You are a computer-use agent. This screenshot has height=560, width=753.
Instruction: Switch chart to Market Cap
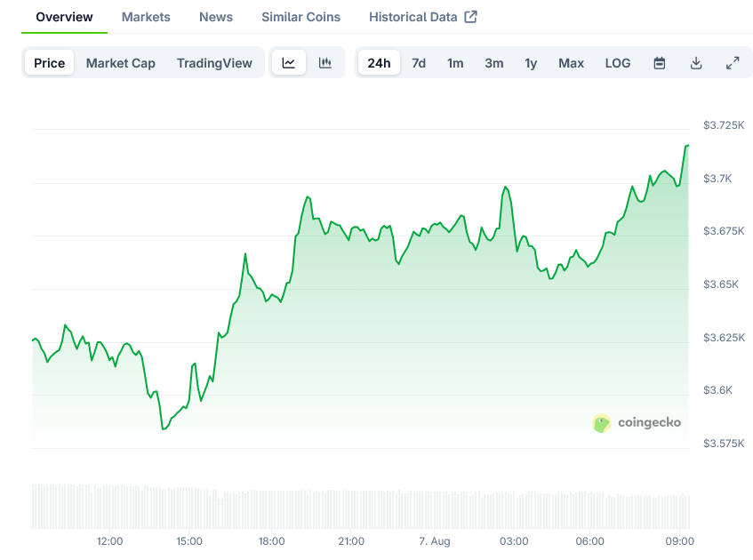click(121, 63)
